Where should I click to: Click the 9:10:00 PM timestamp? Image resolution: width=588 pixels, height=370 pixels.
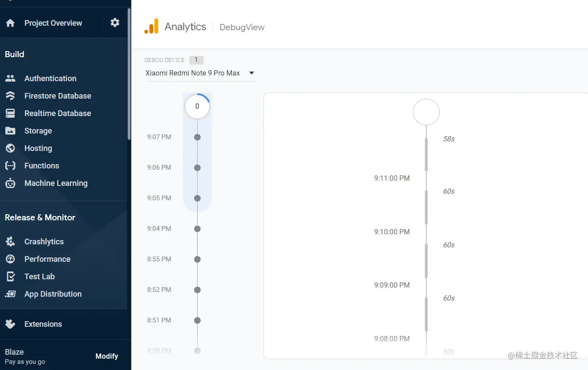(392, 232)
